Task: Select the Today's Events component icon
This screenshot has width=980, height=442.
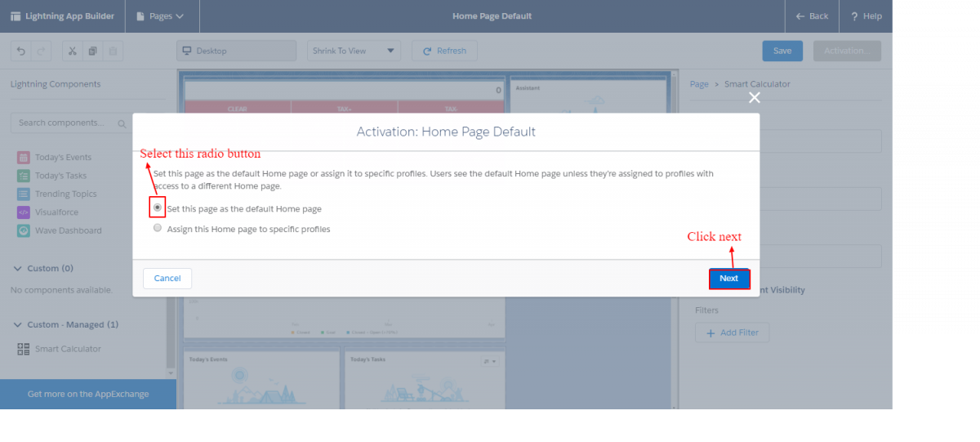Action: coord(24,158)
